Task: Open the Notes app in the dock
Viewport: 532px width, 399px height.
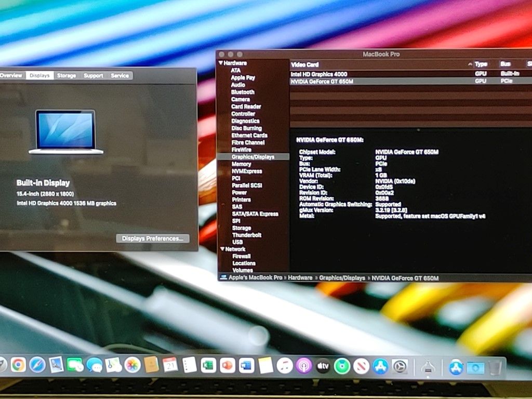Action: coord(265,366)
